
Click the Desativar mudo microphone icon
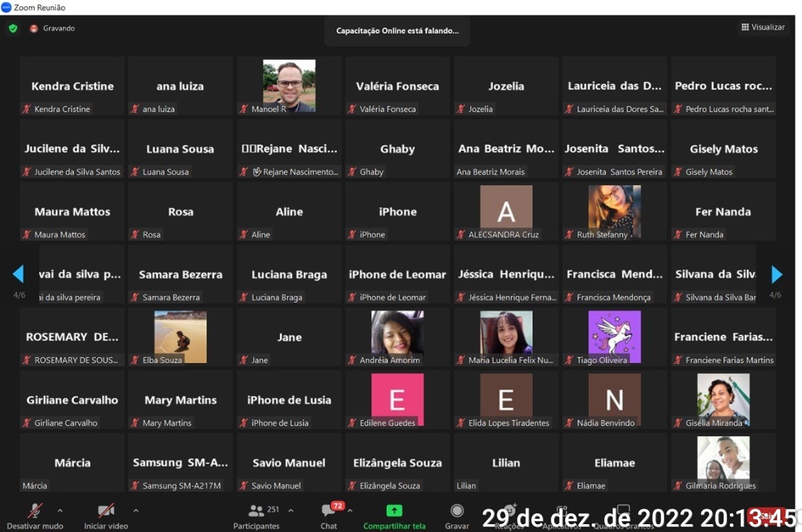click(35, 511)
